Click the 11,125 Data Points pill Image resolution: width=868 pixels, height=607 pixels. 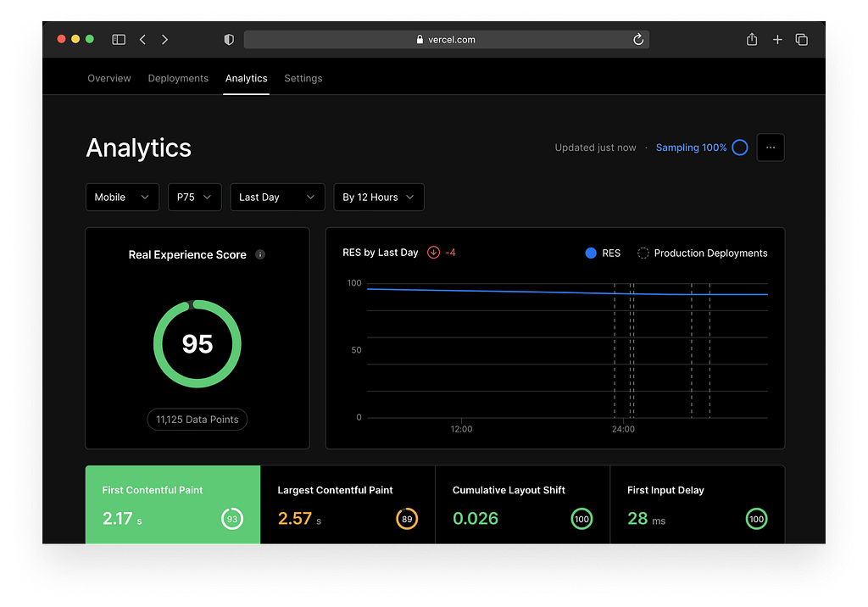tap(197, 420)
